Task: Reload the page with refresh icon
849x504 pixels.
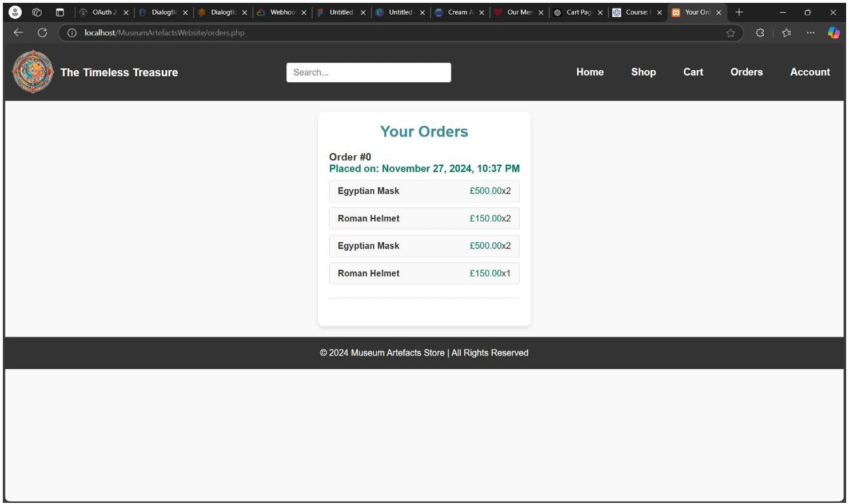Action: pyautogui.click(x=42, y=33)
